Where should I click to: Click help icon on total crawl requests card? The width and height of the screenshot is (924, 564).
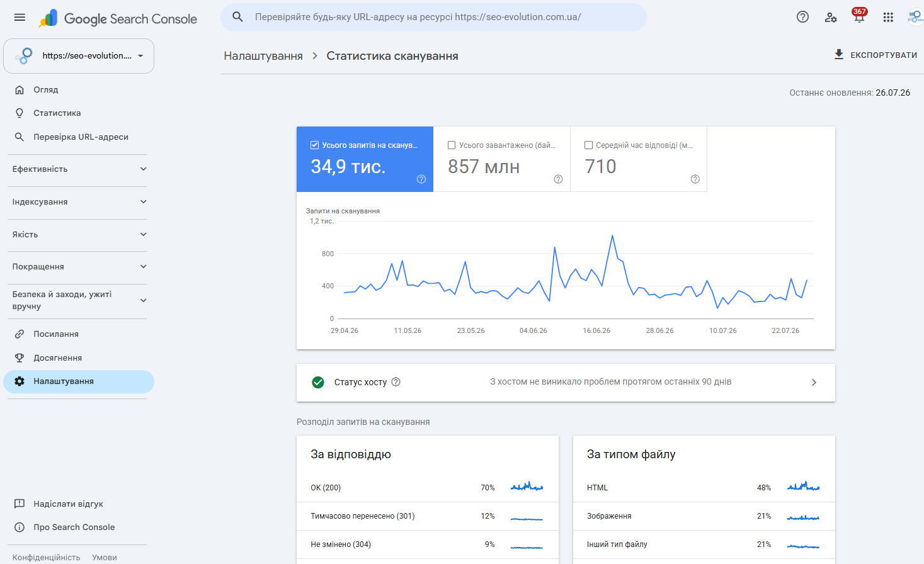[421, 179]
